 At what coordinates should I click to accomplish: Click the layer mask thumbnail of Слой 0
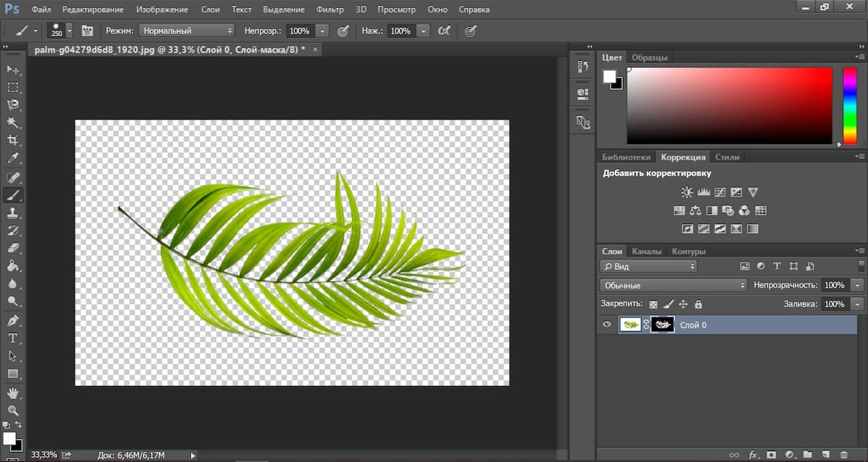pos(663,325)
